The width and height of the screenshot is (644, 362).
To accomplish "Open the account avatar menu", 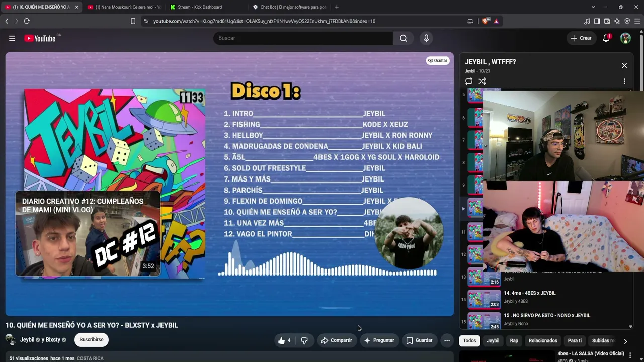I will click(625, 38).
